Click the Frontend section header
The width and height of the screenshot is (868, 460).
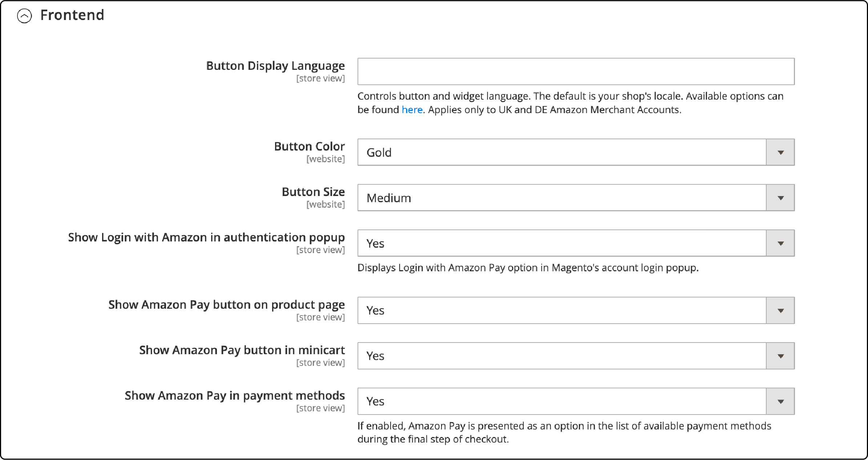72,15
